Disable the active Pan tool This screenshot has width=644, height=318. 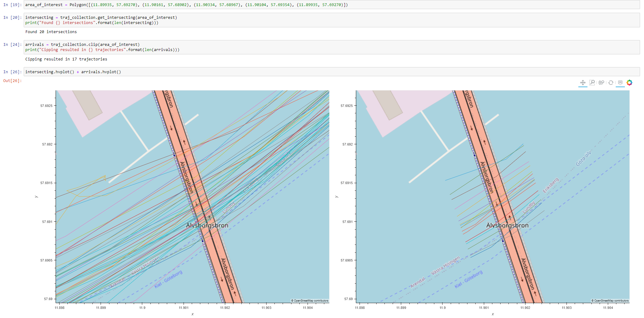click(x=583, y=82)
